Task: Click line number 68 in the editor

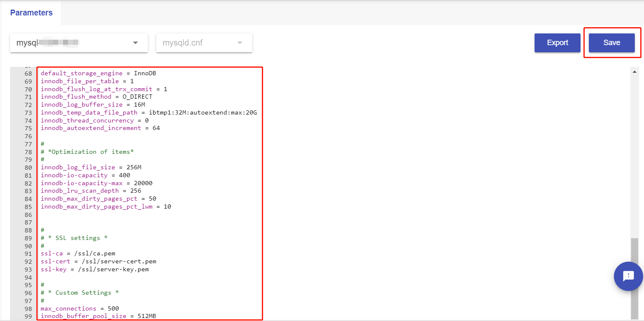Action: pos(28,73)
